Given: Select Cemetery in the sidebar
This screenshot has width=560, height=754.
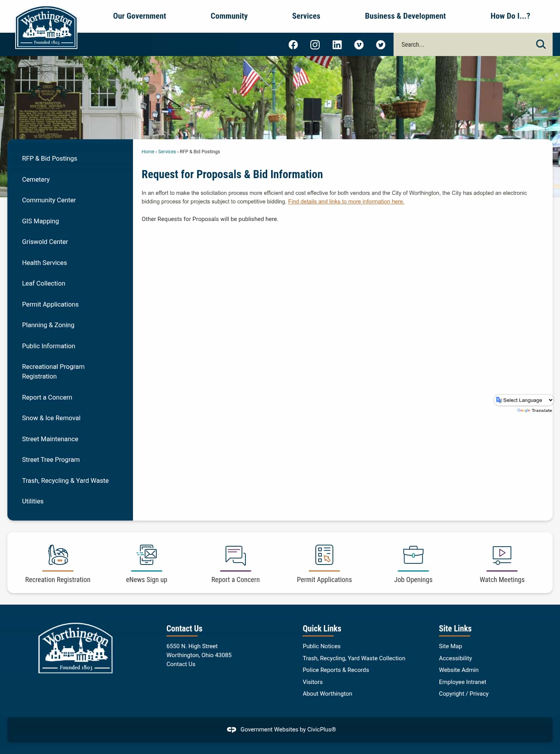Looking at the screenshot, I should (36, 179).
